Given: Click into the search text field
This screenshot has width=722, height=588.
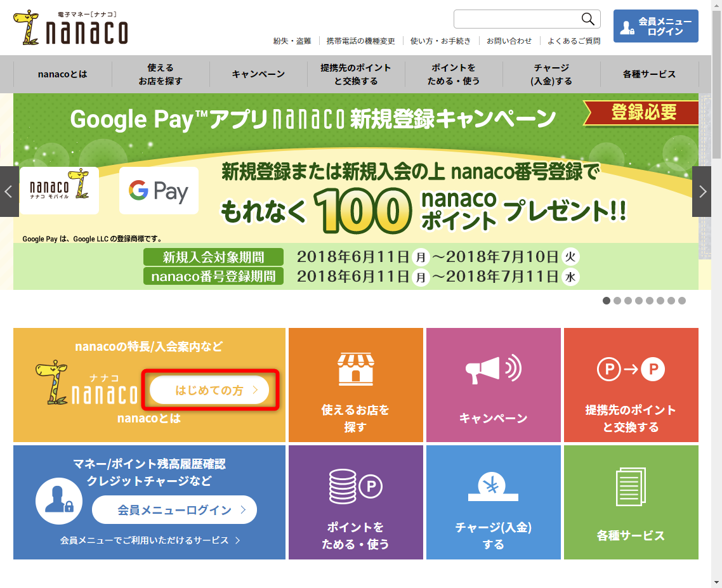Looking at the screenshot, I should (x=516, y=19).
